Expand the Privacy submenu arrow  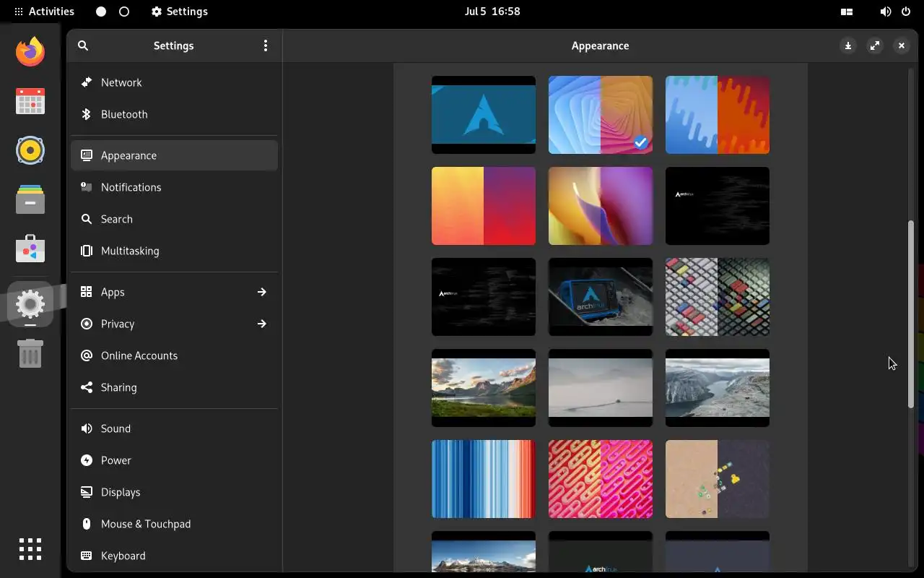(262, 324)
